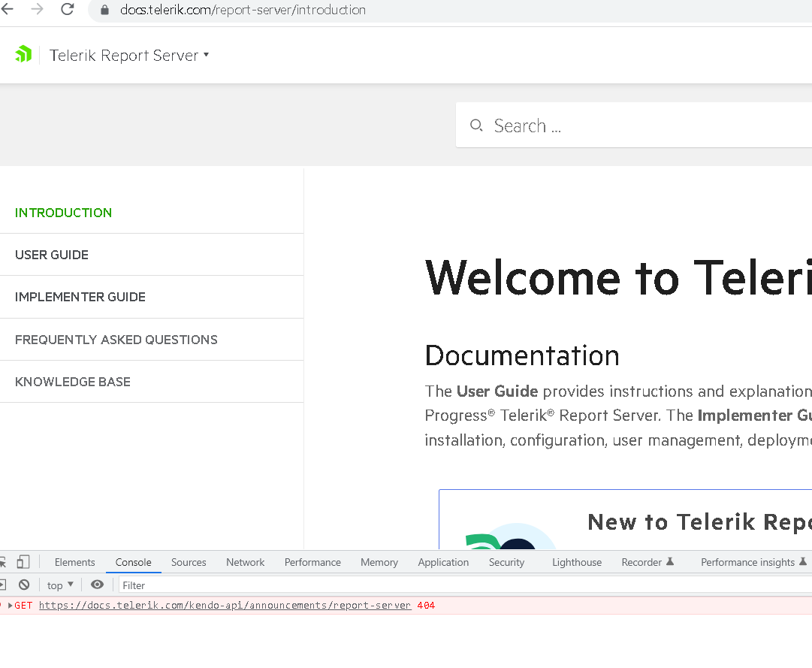
Task: Open the Network tab
Action: pos(245,562)
